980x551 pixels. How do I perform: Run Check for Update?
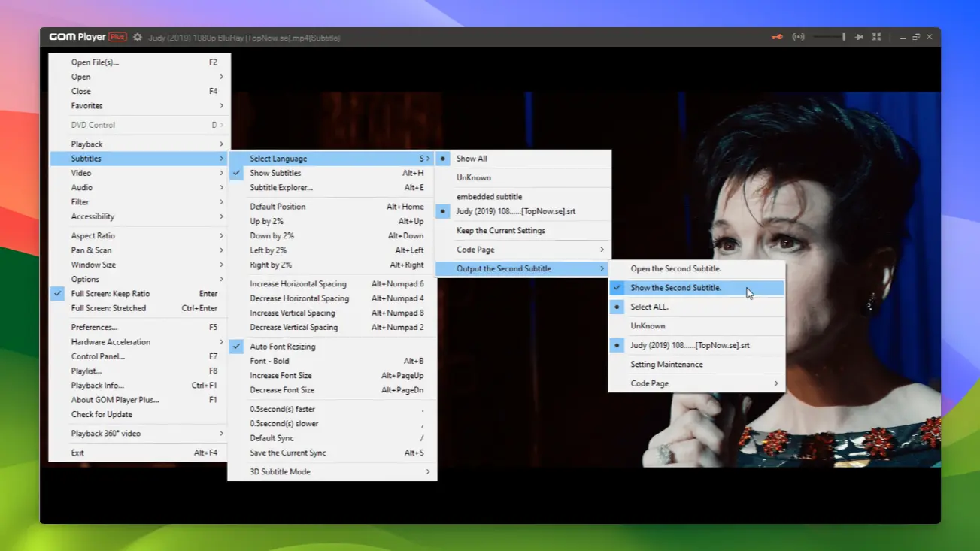point(101,414)
